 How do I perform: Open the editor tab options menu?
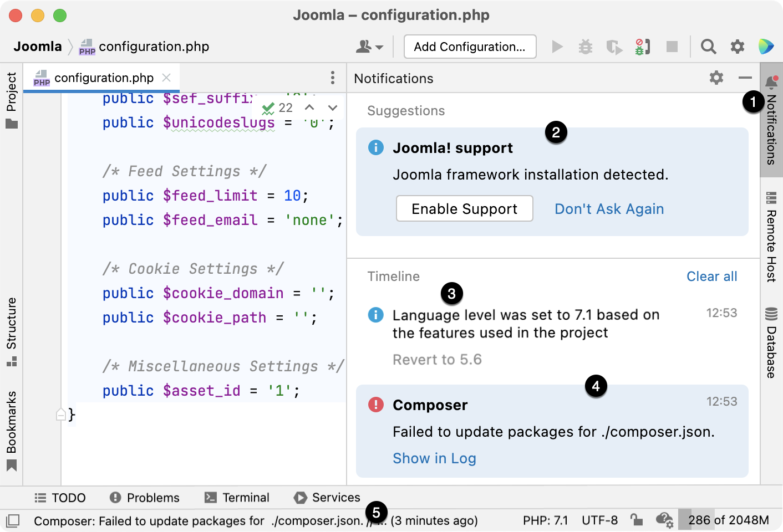tap(332, 78)
